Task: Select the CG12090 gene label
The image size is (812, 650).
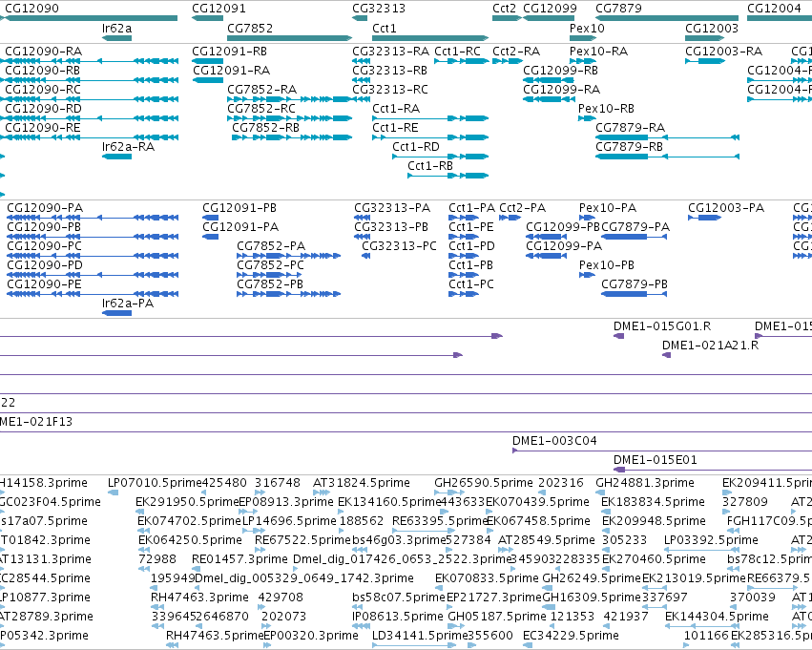Action: coord(32,9)
